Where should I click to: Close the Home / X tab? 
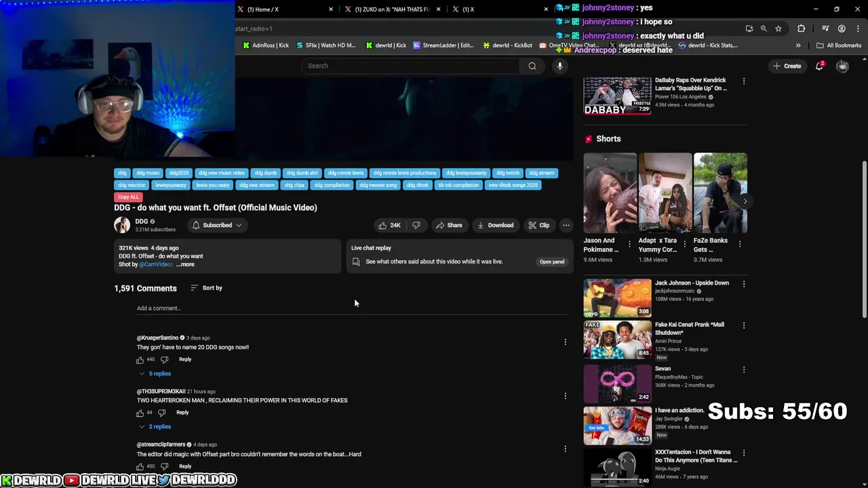[331, 9]
